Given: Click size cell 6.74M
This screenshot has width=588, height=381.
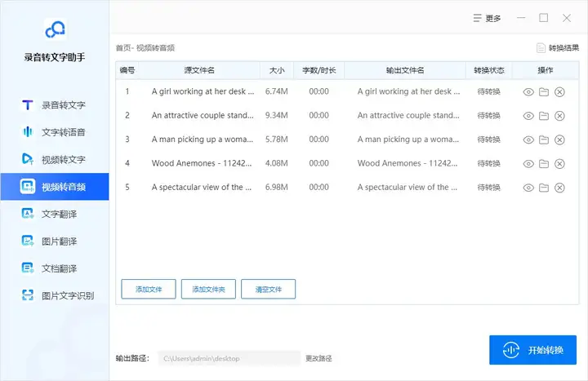Looking at the screenshot, I should (x=276, y=91).
